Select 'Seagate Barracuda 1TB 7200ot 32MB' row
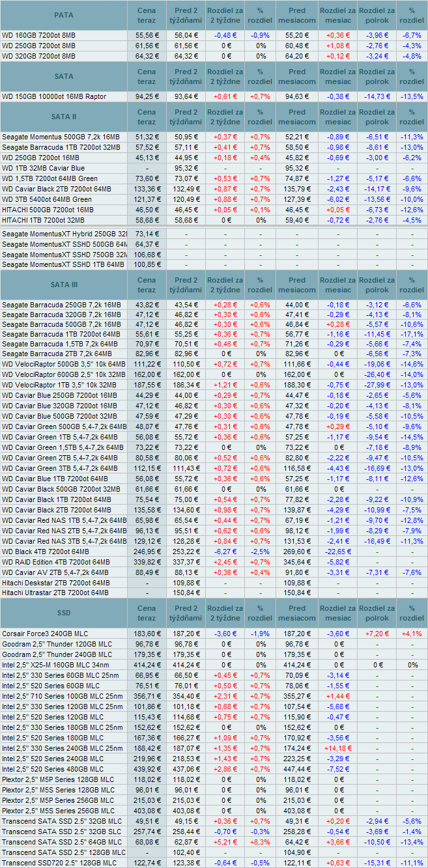 (x=214, y=147)
